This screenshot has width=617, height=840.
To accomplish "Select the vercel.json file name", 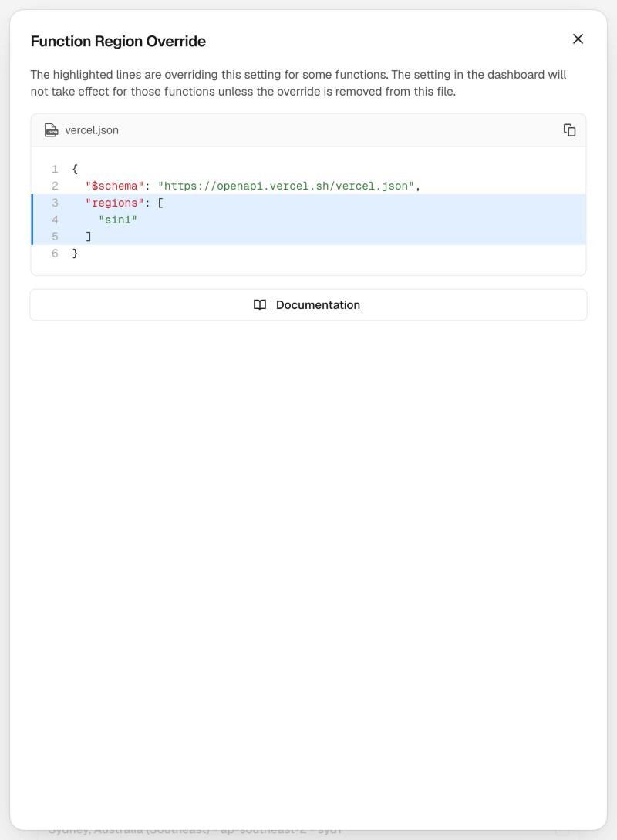I will click(x=92, y=130).
